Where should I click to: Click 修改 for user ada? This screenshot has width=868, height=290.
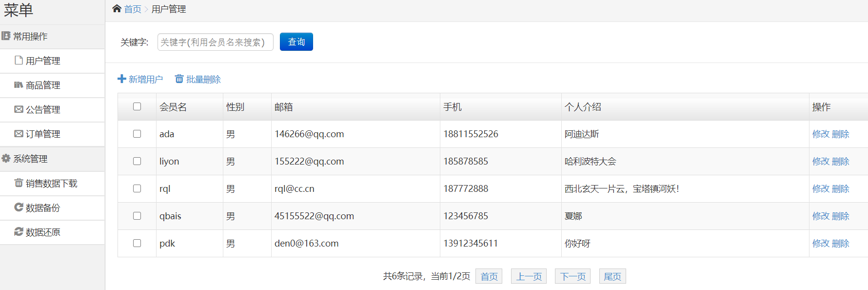tap(821, 134)
